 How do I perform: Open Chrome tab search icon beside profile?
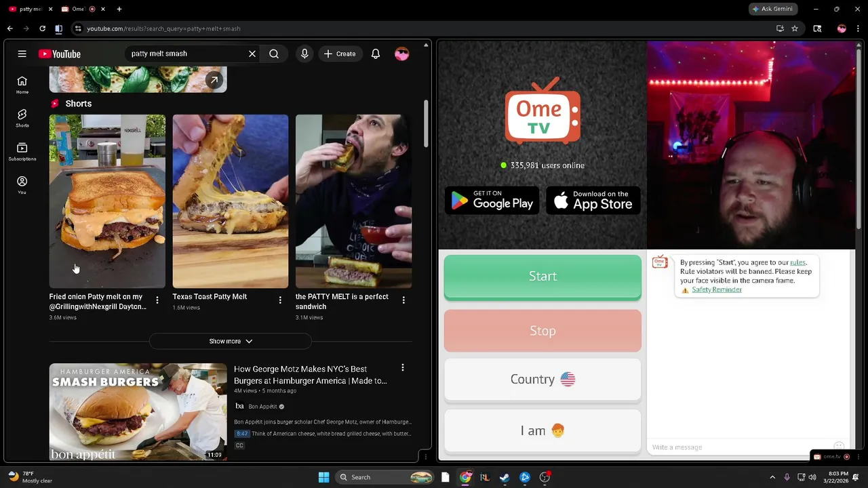coord(817,28)
